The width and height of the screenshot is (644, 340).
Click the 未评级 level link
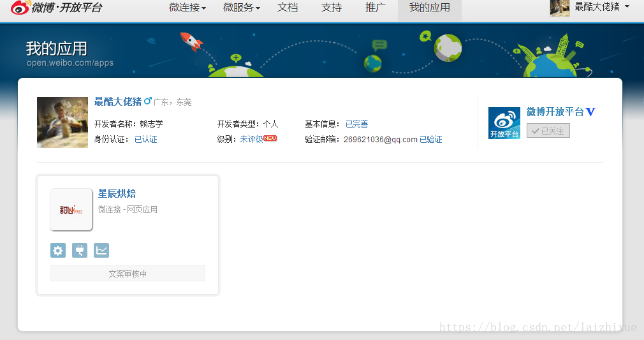251,139
